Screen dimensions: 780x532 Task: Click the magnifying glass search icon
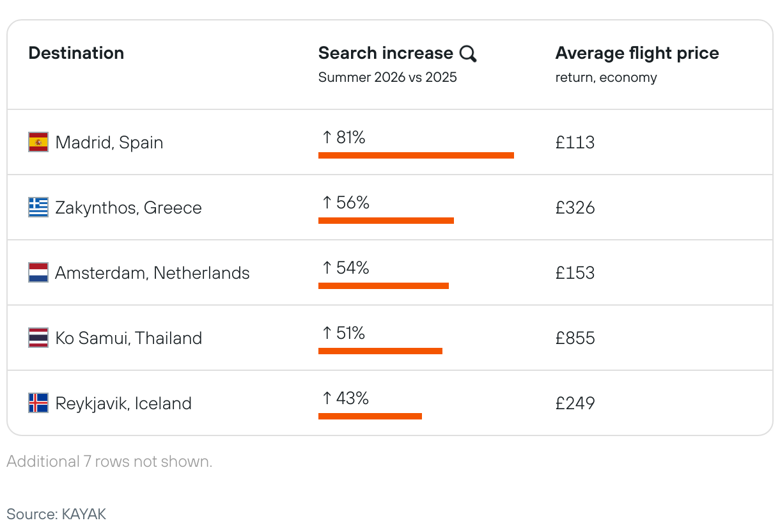point(468,54)
